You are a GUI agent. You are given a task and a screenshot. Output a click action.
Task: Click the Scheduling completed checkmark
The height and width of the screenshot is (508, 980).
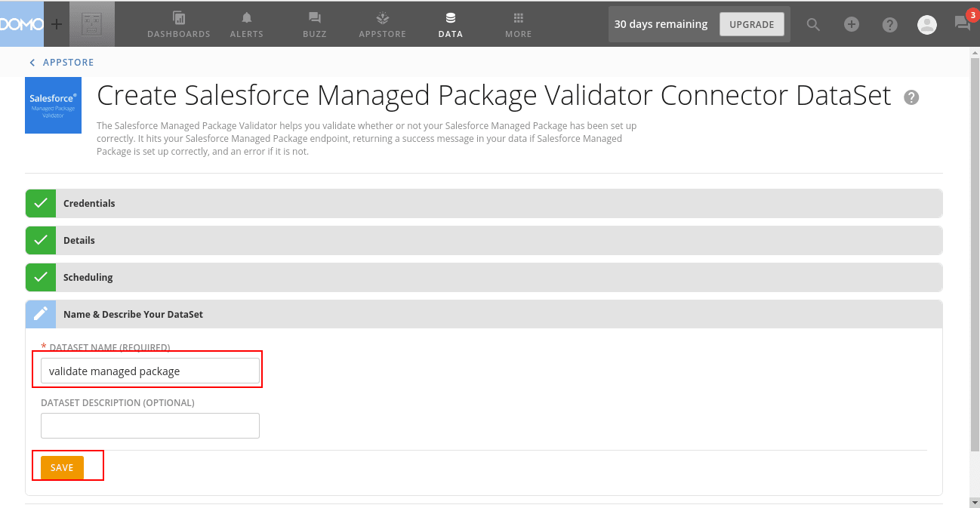pos(40,277)
